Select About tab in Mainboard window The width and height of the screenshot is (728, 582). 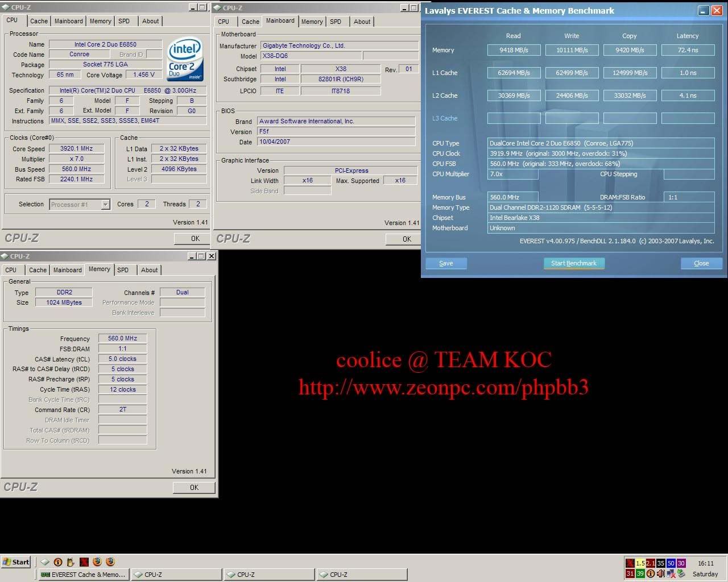tap(362, 22)
